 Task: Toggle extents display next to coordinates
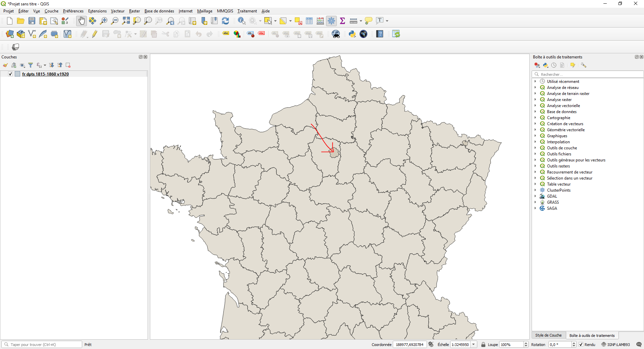pos(431,345)
